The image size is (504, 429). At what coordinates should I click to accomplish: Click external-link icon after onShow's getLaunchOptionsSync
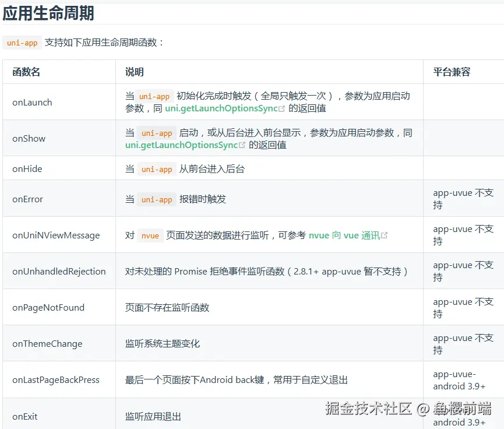(242, 145)
